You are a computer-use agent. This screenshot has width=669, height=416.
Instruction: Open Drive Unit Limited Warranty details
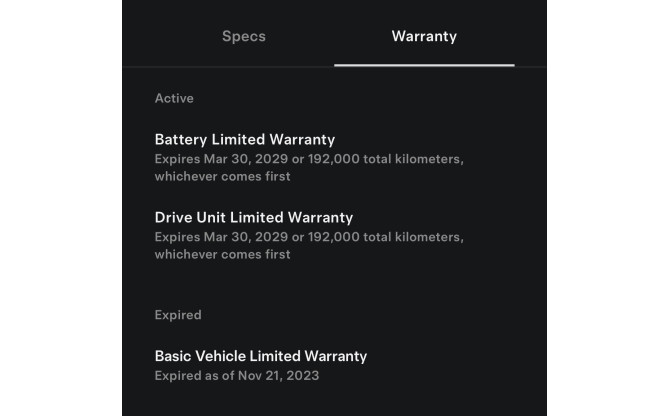click(254, 217)
